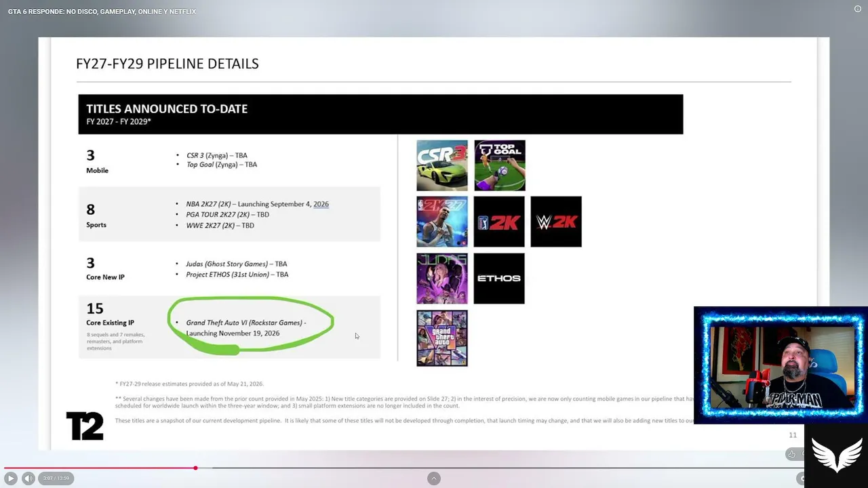868x488 pixels.
Task: Click the 'PGA TOUR 2K27 (2K) – TBD' line
Action: pos(228,215)
